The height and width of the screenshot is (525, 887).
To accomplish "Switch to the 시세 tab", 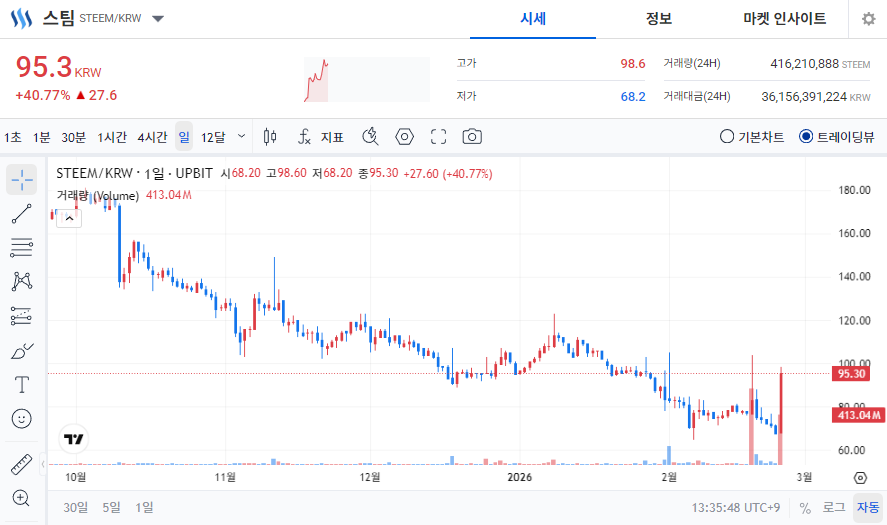I will click(x=533, y=19).
